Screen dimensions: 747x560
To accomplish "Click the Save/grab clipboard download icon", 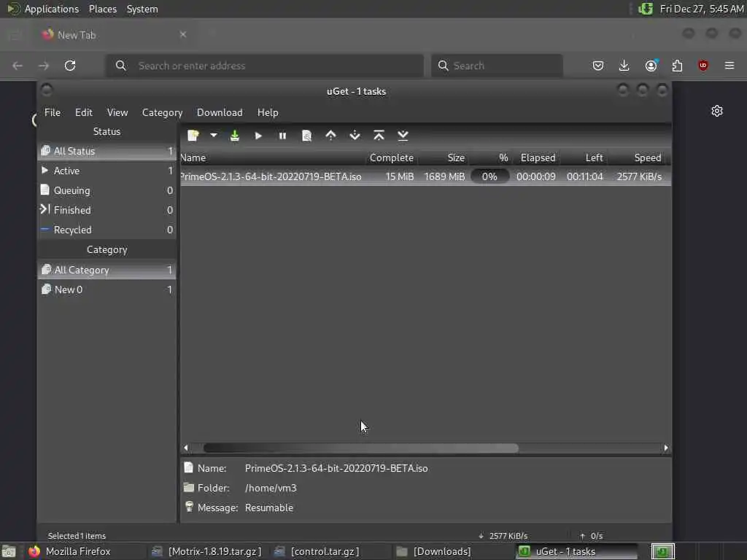I will coord(234,136).
